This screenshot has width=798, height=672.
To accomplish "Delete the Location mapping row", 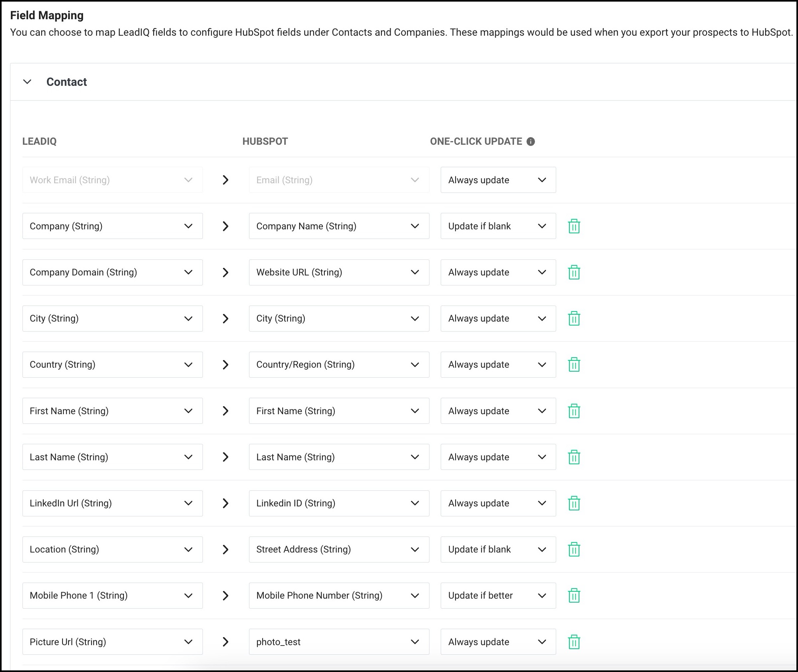I will (x=574, y=549).
